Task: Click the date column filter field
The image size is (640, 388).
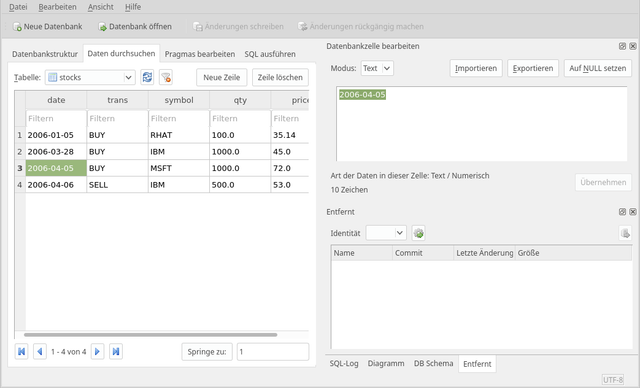Action: pos(56,118)
